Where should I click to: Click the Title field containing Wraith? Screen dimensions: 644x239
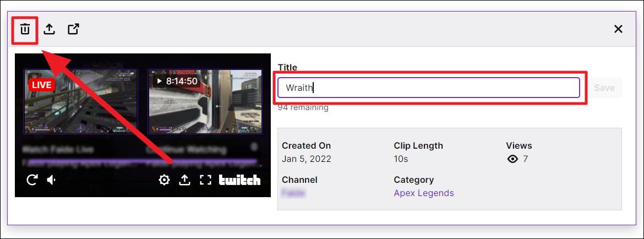pyautogui.click(x=428, y=88)
